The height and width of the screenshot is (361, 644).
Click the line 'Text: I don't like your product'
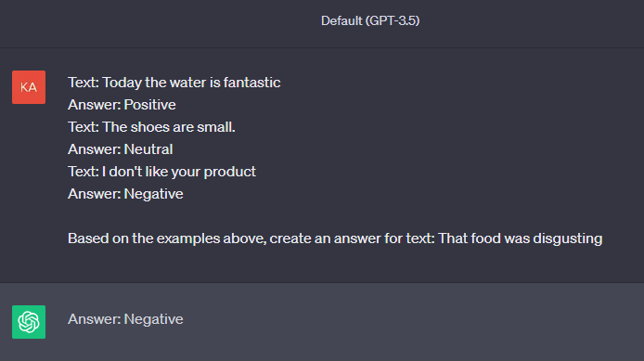coord(161,172)
